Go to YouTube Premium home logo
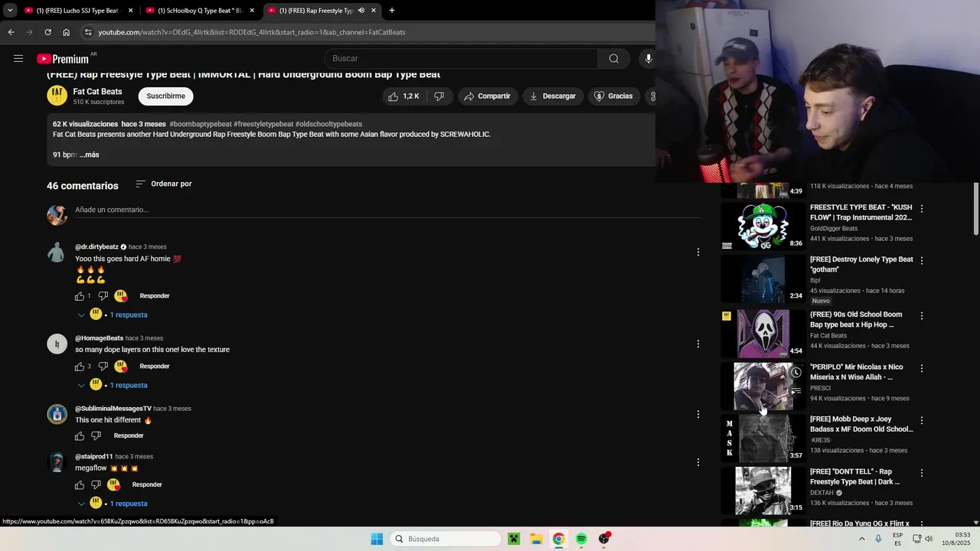 click(63, 59)
